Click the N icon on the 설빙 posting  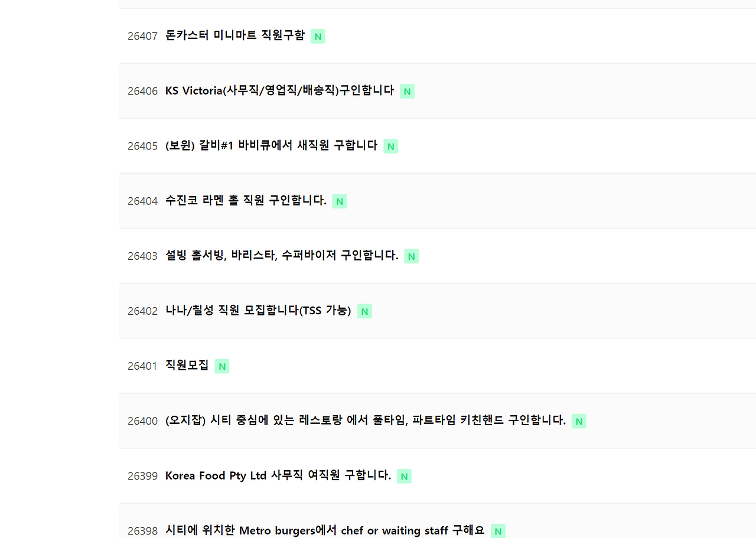coord(411,256)
